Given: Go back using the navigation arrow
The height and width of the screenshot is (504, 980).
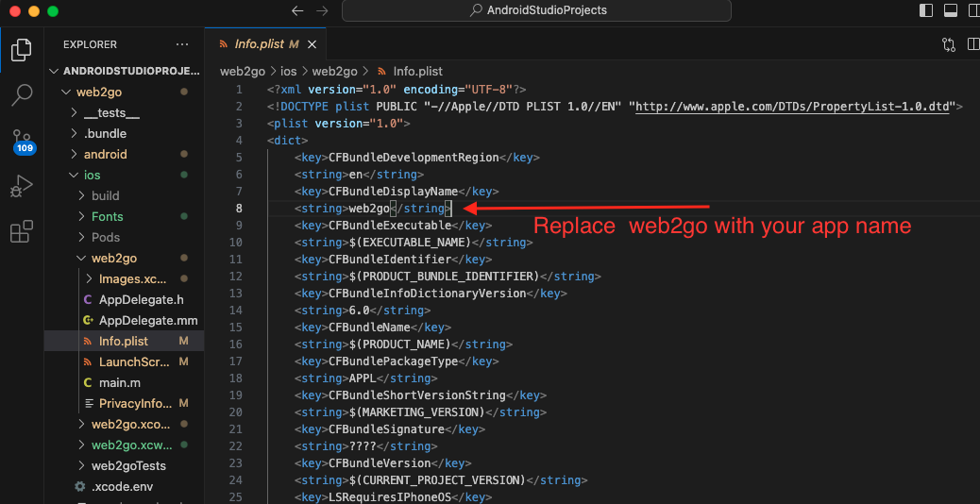Looking at the screenshot, I should (x=297, y=10).
